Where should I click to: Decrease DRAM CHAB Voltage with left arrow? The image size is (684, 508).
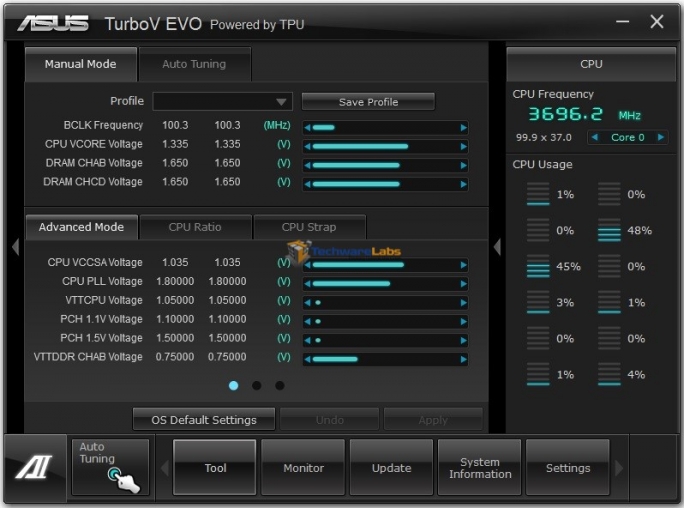(308, 165)
